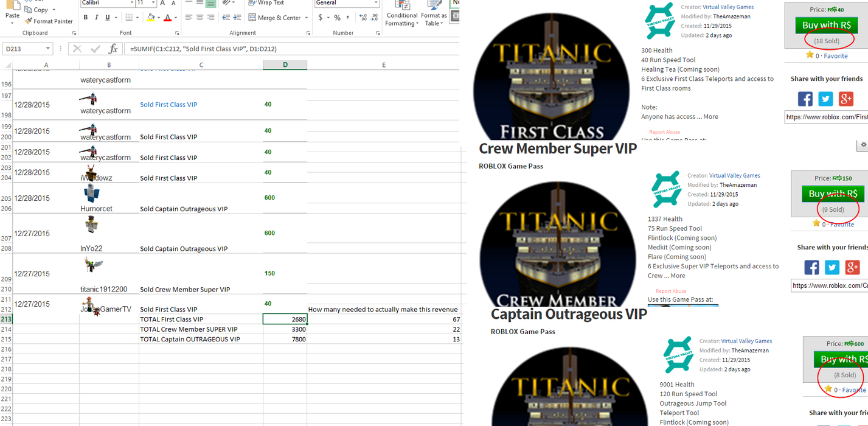Share First Class pass on Facebook

coord(805,99)
